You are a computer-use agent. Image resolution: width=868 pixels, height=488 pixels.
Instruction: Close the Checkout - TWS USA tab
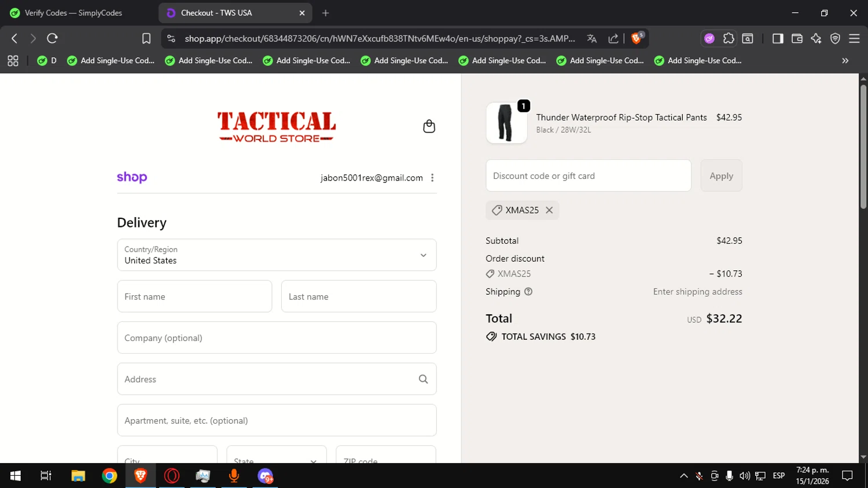click(x=302, y=13)
